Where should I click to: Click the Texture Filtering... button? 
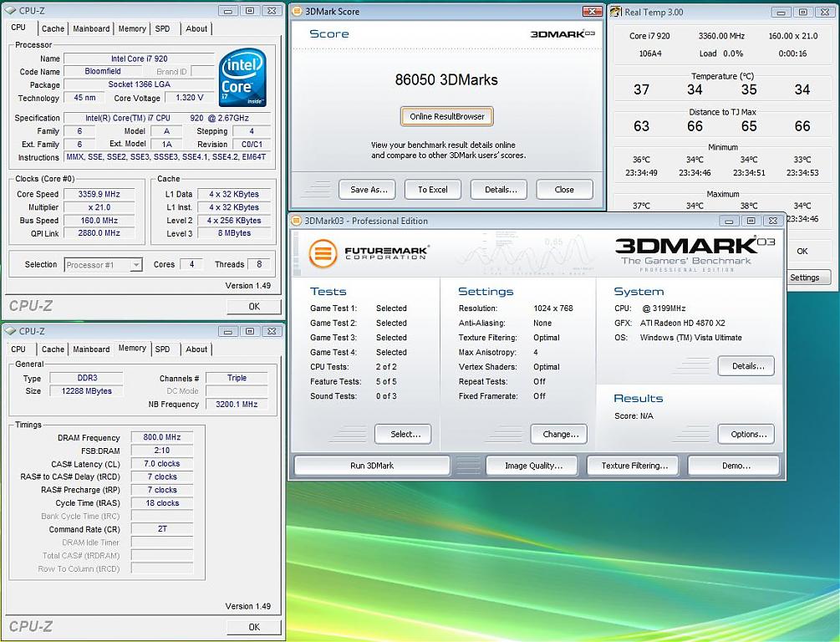click(x=634, y=466)
